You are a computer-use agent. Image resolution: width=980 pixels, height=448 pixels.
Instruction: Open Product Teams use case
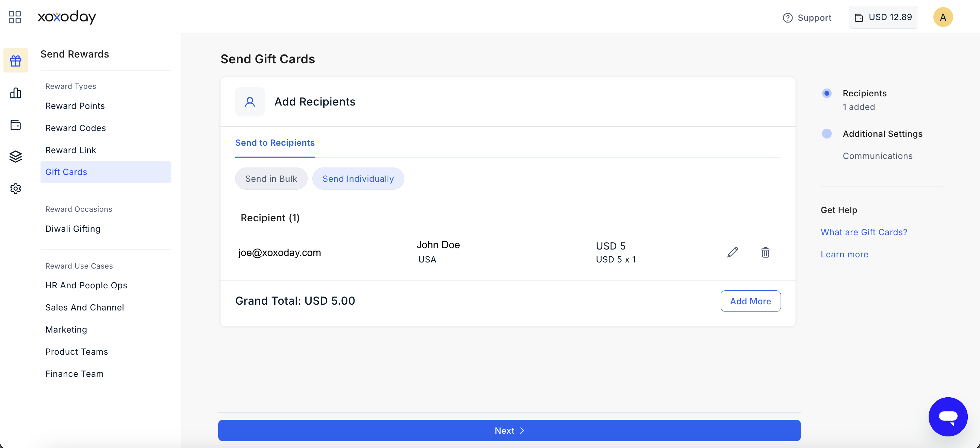tap(77, 351)
